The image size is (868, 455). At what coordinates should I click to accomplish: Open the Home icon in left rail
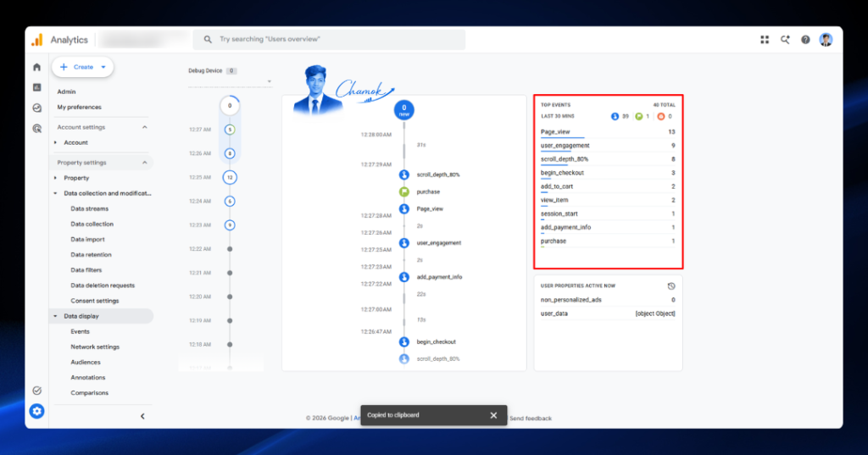point(37,67)
